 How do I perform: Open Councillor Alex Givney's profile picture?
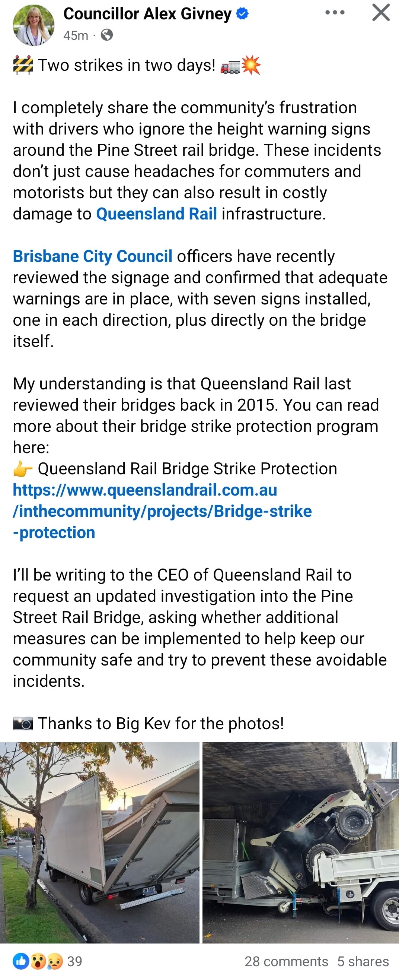[x=33, y=25]
